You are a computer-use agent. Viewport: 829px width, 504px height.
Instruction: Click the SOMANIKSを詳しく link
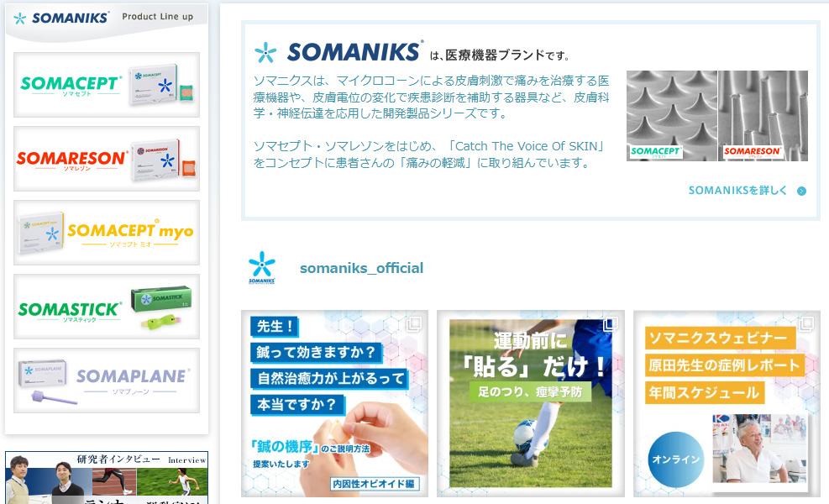coord(737,191)
